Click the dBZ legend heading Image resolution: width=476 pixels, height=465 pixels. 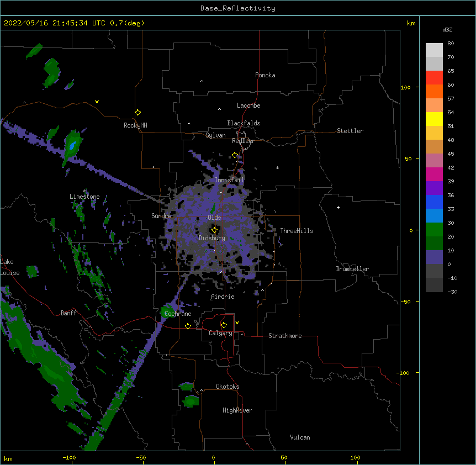pos(447,29)
